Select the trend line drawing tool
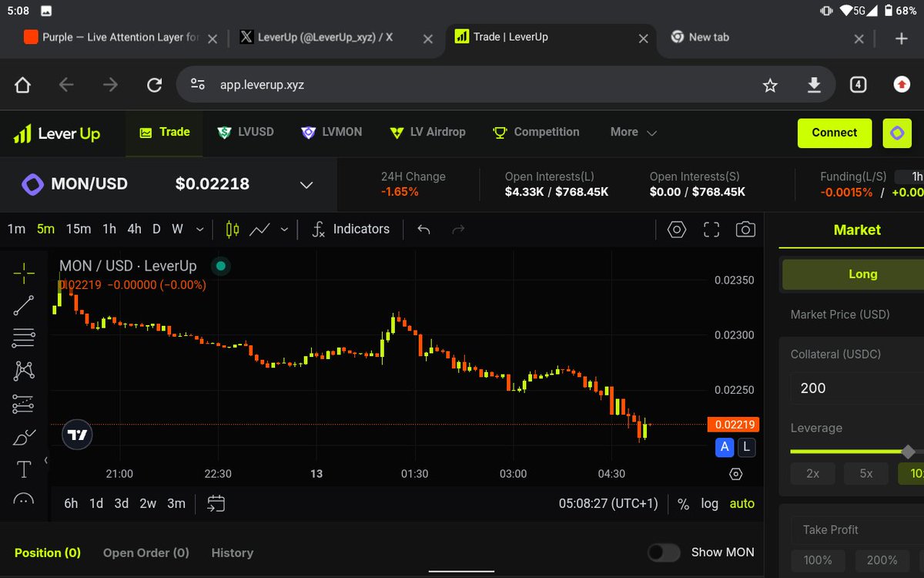 [x=24, y=305]
